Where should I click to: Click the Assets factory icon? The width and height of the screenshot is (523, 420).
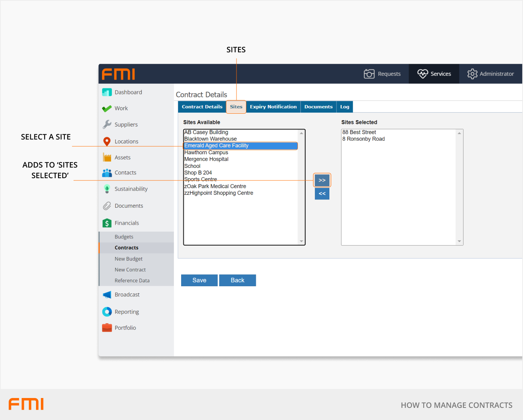[x=107, y=157]
